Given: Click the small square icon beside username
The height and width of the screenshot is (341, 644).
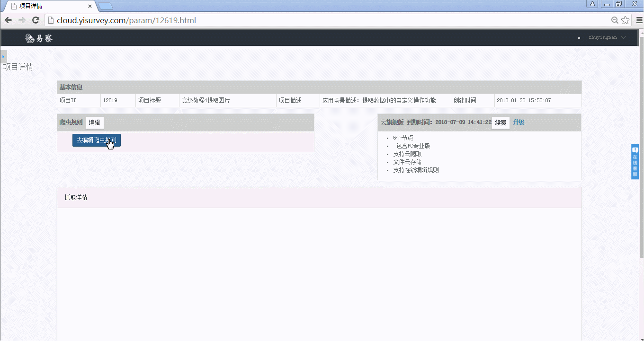Looking at the screenshot, I should [x=579, y=38].
